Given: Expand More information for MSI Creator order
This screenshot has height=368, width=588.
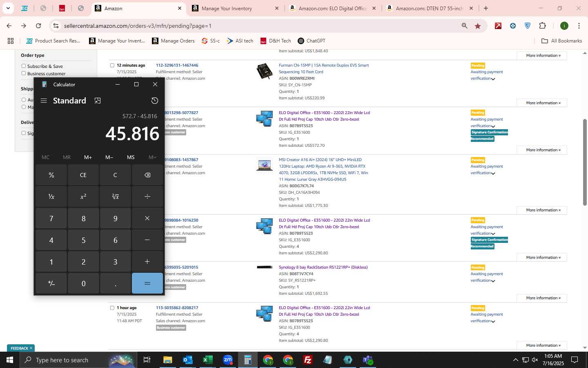Looking at the screenshot, I should (x=542, y=210).
